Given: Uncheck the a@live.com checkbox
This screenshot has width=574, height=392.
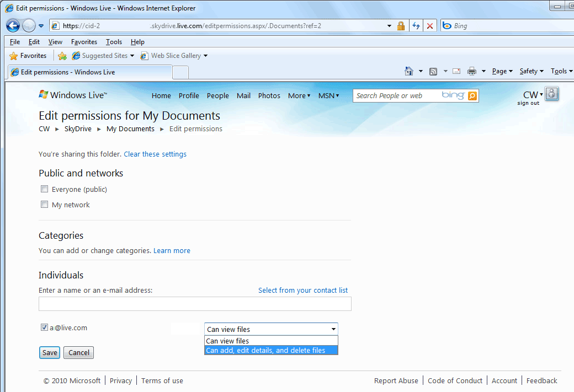Looking at the screenshot, I should [x=44, y=327].
